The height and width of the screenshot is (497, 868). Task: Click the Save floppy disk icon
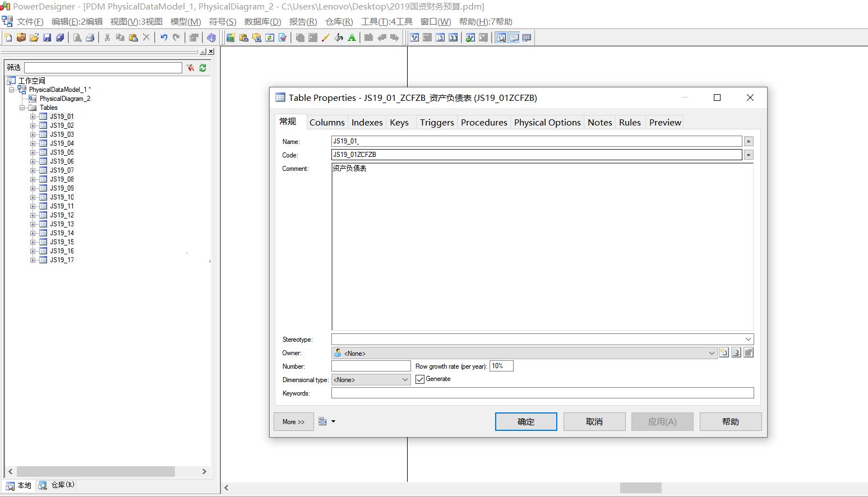[x=47, y=38]
